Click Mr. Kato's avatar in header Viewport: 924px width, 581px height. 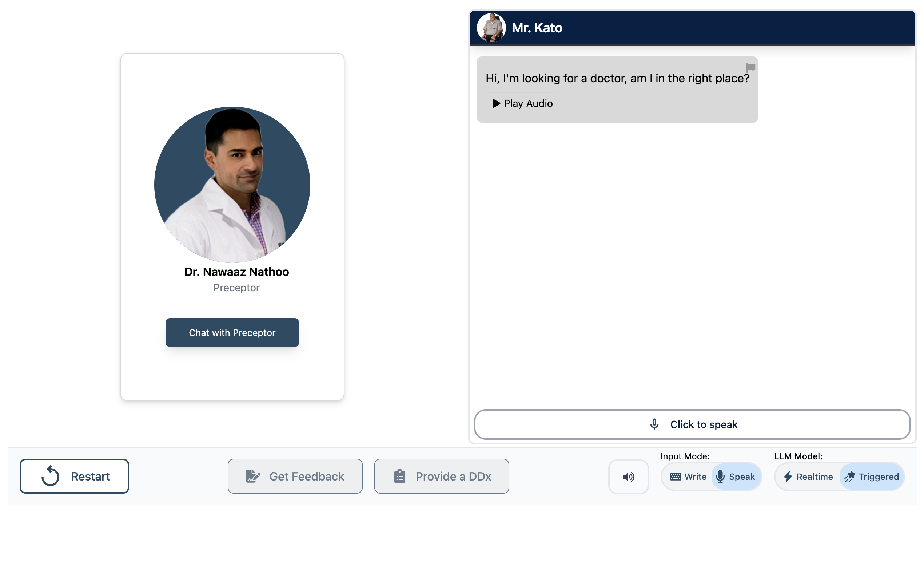point(491,28)
